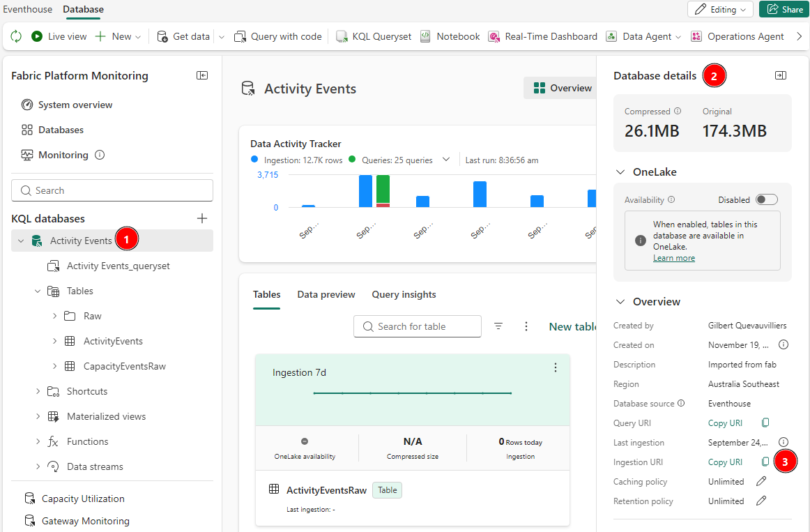Open the ActivityEventsRaw card options menu
810x532 pixels.
(x=556, y=367)
